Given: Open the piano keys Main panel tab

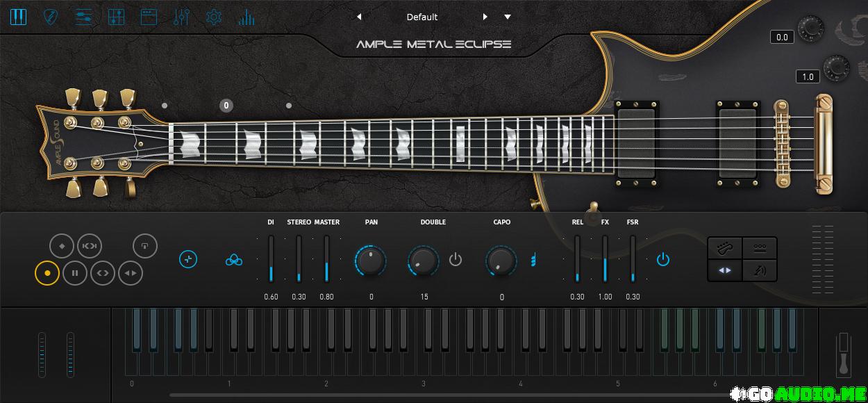Looking at the screenshot, I should pyautogui.click(x=18, y=17).
